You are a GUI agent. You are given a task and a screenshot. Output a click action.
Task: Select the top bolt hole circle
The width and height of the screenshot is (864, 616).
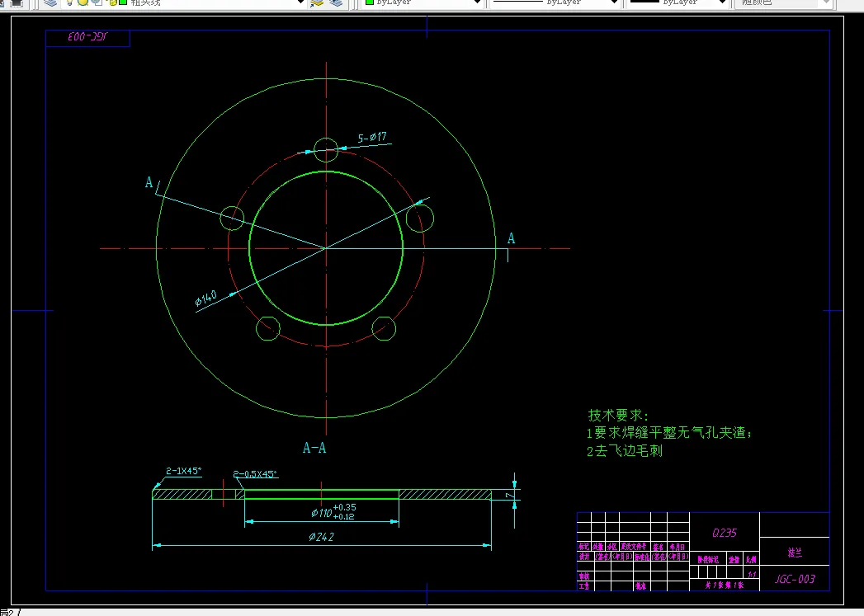(326, 150)
